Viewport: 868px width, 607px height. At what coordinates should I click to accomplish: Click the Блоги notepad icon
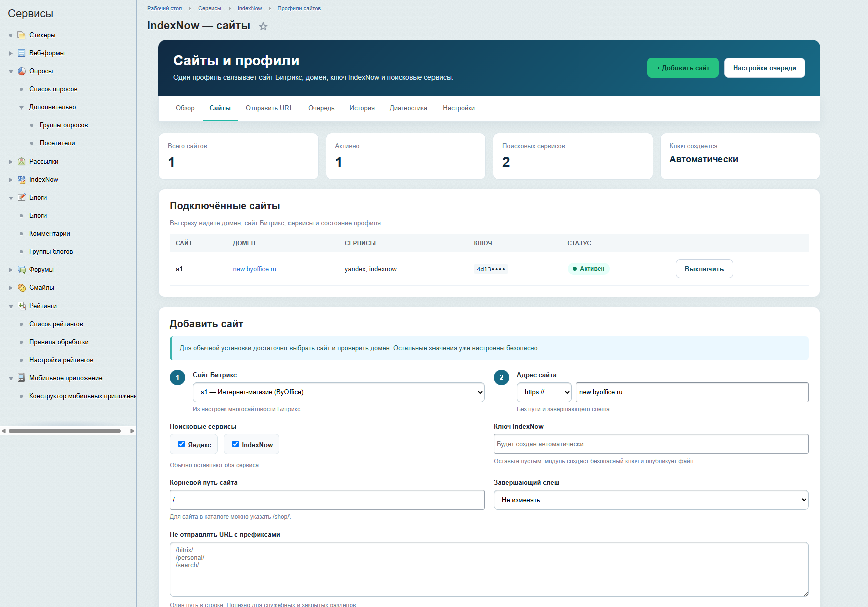click(x=21, y=198)
